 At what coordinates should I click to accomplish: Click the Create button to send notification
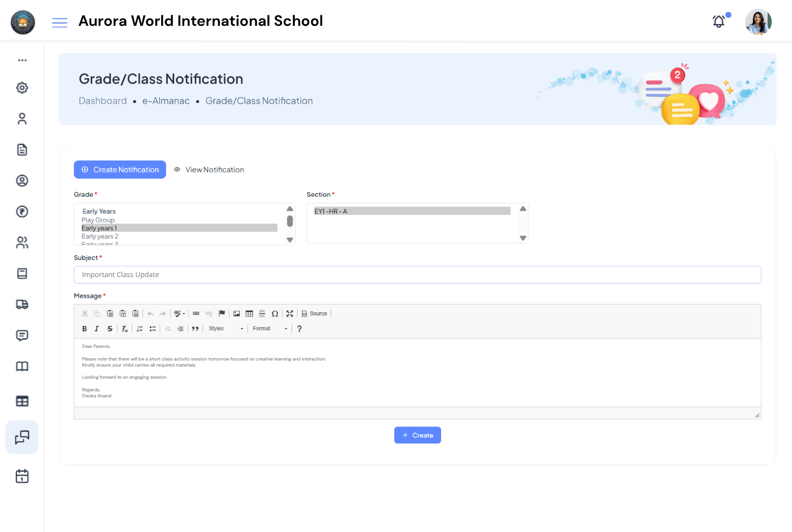[417, 435]
